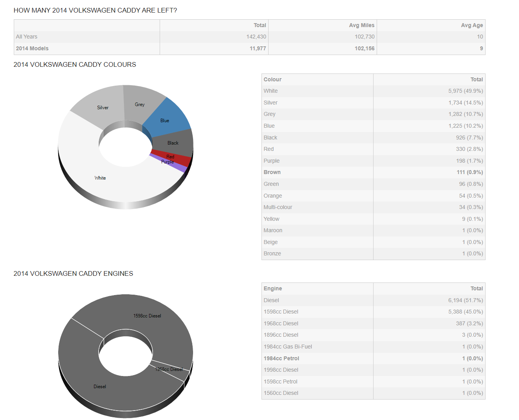Click the Green total '96 (0.8%)'
Screen dimensions: 519x420
(471, 184)
